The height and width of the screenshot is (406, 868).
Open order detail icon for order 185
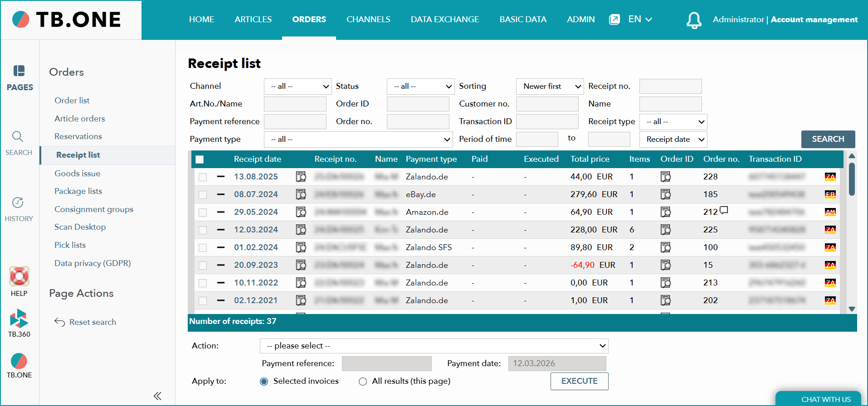665,194
